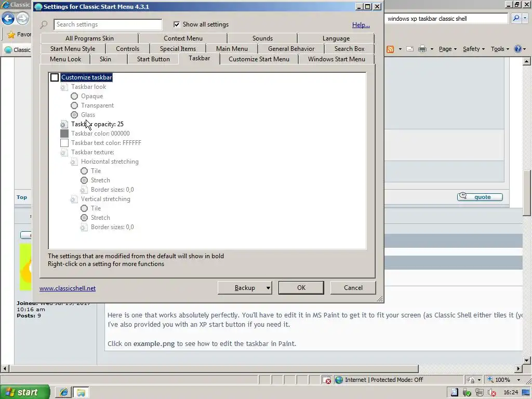Viewport: 532px width, 399px height.
Task: Uncheck Show all settings
Action: coord(177,24)
